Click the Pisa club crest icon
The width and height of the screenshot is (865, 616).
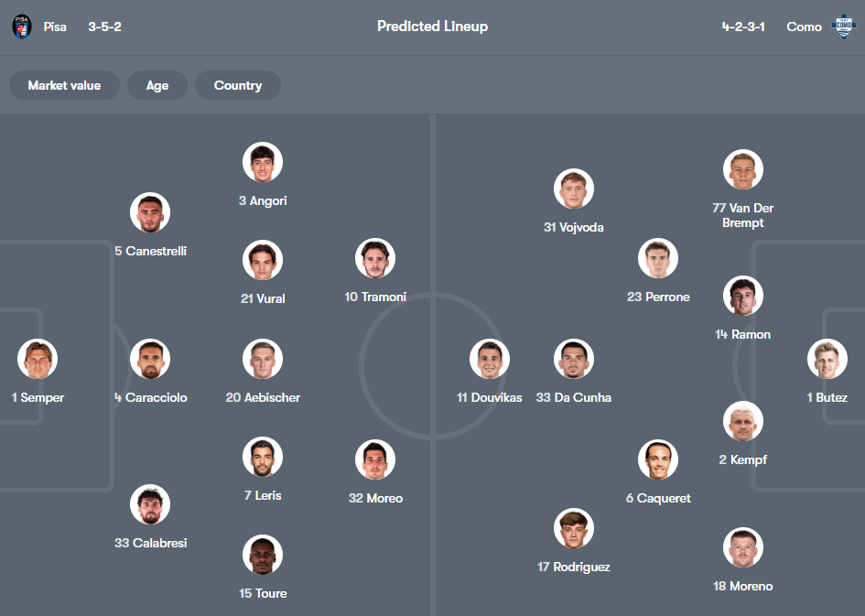tap(22, 27)
